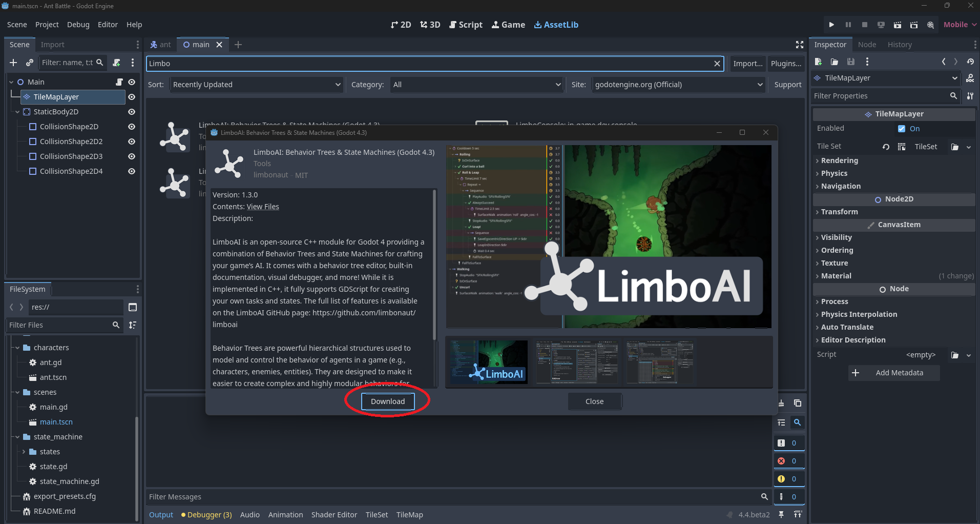Open the Node dock tab
The height and width of the screenshot is (524, 980).
[867, 45]
